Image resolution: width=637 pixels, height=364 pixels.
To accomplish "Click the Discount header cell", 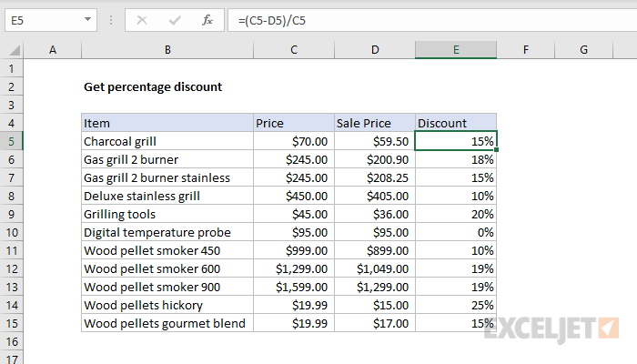I will [x=456, y=123].
